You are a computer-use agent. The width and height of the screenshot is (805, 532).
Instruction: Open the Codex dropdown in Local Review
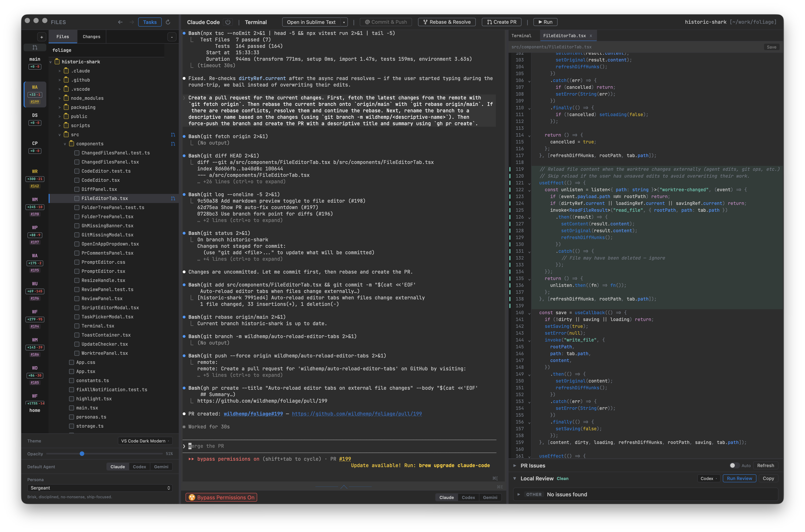click(708, 478)
